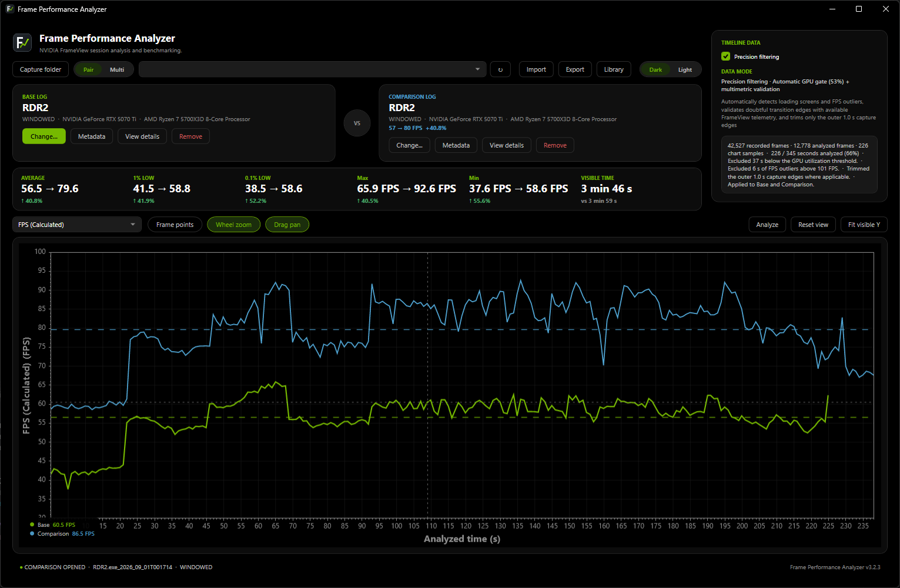The width and height of the screenshot is (900, 588).
Task: Click the title bar app icon
Action: click(10, 9)
